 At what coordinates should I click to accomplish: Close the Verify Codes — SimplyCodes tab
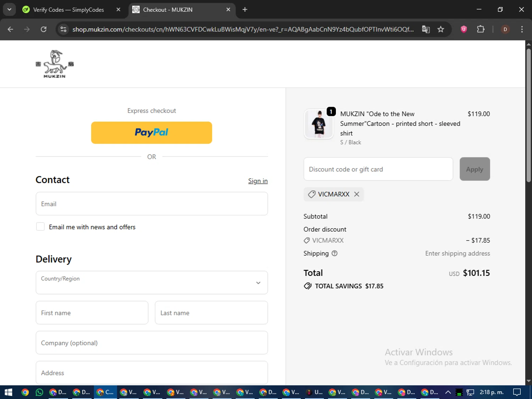point(118,10)
